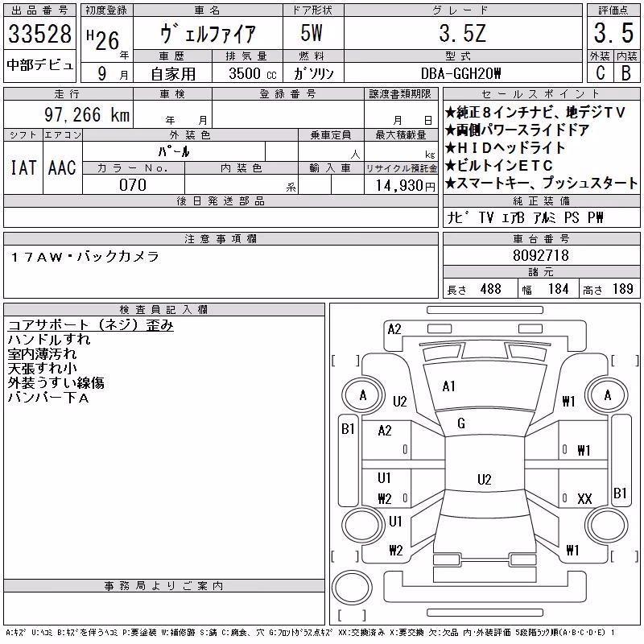The image size is (644, 644).
Task: Select ナビ in genuine equipment row
Action: coord(458,217)
